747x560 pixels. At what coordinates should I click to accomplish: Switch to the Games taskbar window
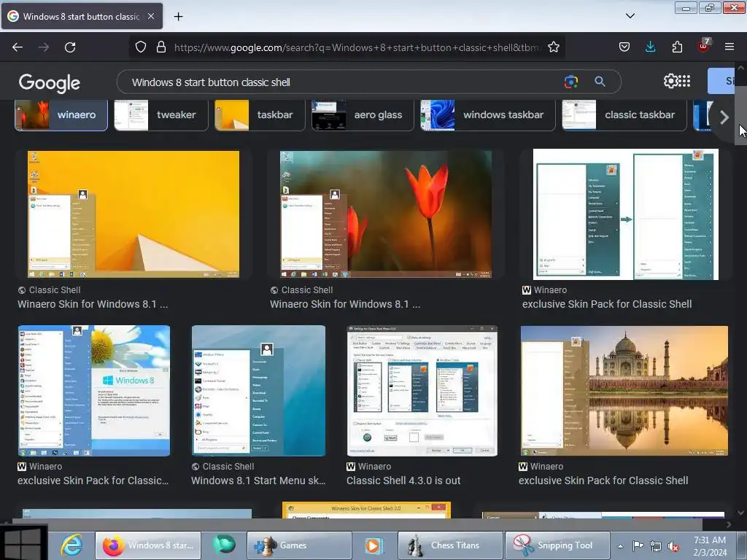(299, 545)
